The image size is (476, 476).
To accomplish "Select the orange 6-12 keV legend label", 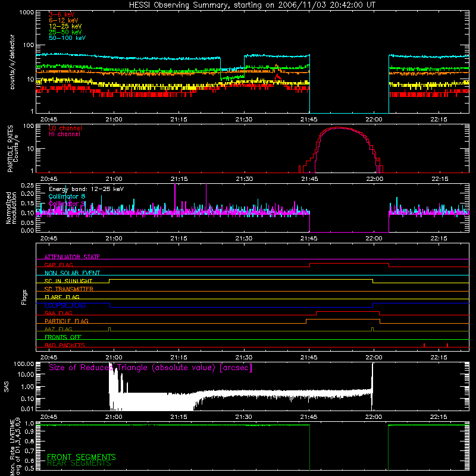I will (x=64, y=20).
